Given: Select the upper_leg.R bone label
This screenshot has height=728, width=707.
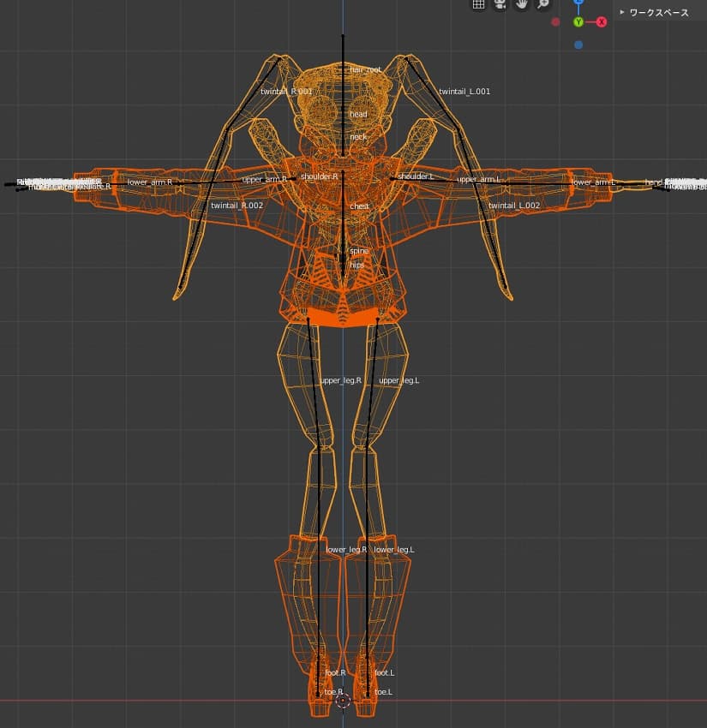Looking at the screenshot, I should (340, 381).
